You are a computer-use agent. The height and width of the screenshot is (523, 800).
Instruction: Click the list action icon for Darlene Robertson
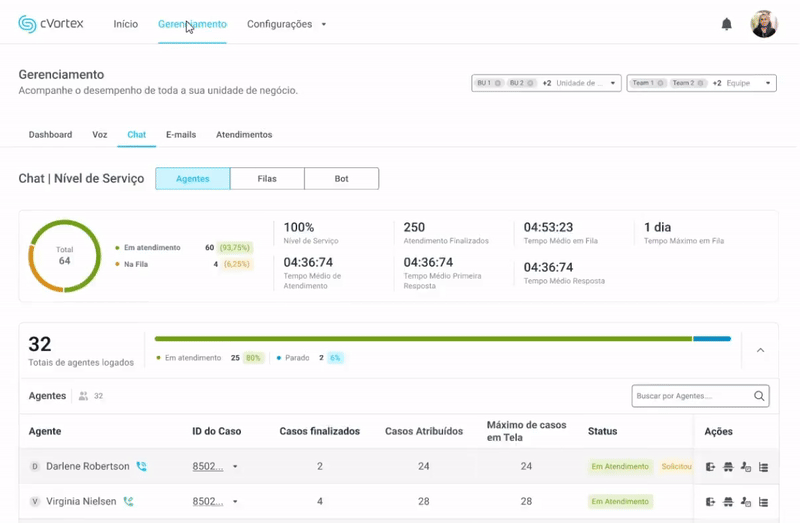pyautogui.click(x=764, y=467)
